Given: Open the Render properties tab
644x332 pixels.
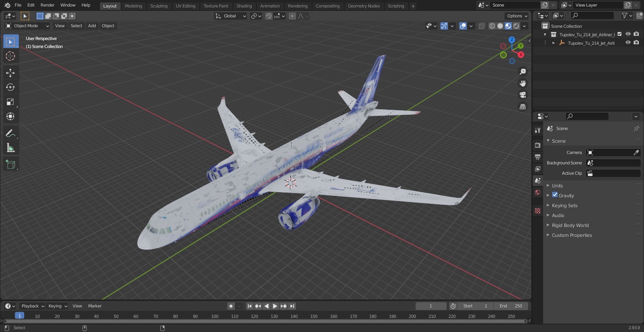Looking at the screenshot, I should [537, 145].
